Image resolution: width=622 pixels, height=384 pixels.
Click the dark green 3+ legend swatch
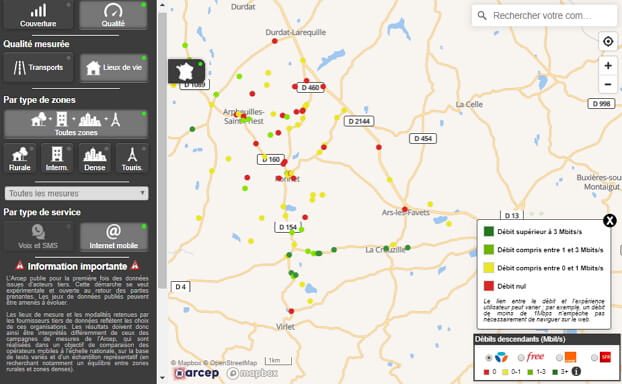pyautogui.click(x=555, y=372)
